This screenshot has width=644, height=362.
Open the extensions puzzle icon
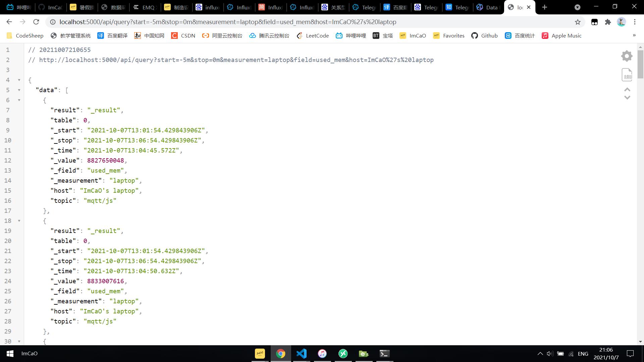click(608, 22)
